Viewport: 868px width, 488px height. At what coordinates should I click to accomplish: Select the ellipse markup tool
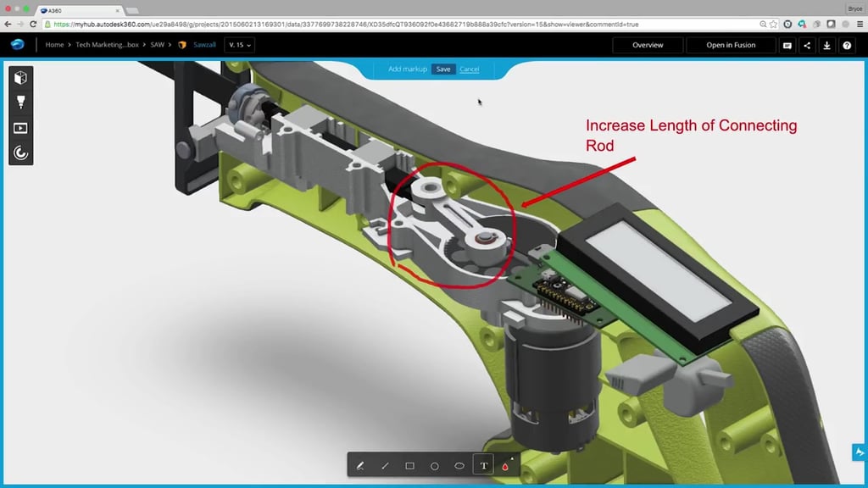pyautogui.click(x=459, y=466)
